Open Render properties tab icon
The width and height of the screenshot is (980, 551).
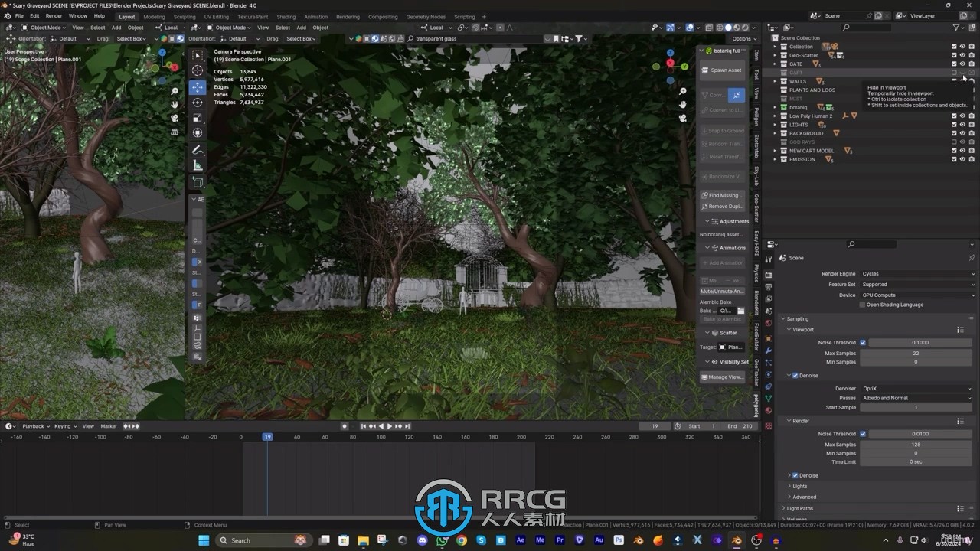pos(769,275)
